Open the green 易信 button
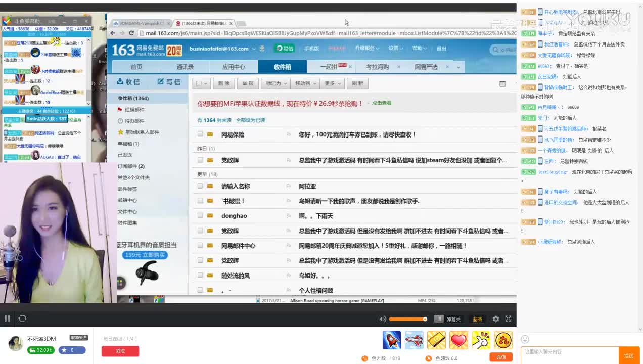Viewport: 643px width, 364px height. pyautogui.click(x=285, y=49)
